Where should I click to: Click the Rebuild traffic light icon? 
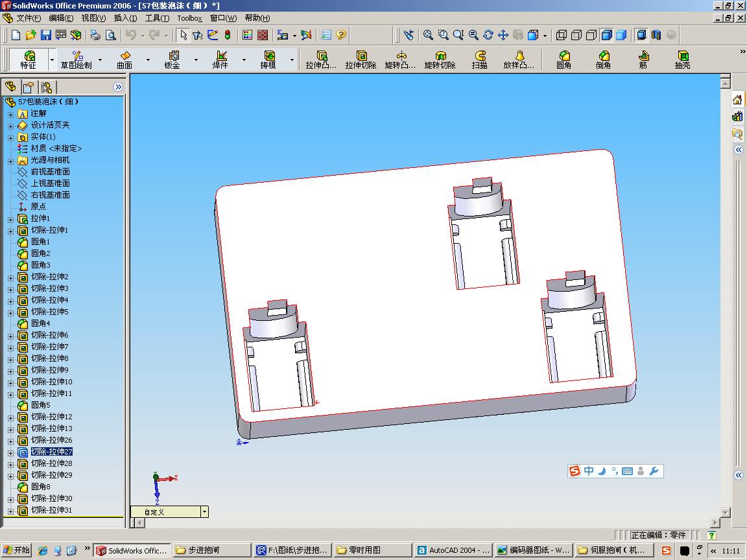click(x=228, y=35)
